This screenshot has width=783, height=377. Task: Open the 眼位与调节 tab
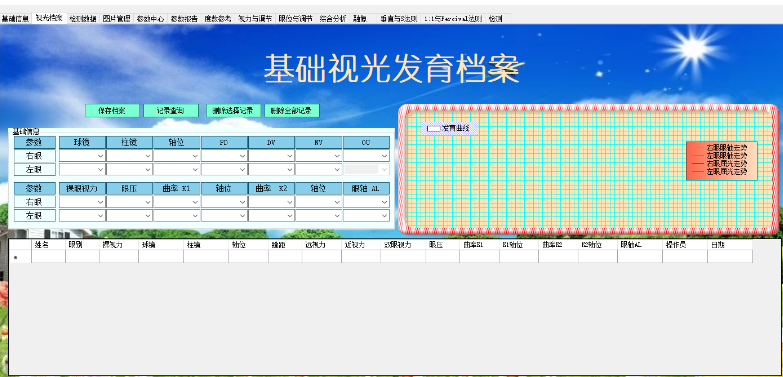click(x=296, y=19)
